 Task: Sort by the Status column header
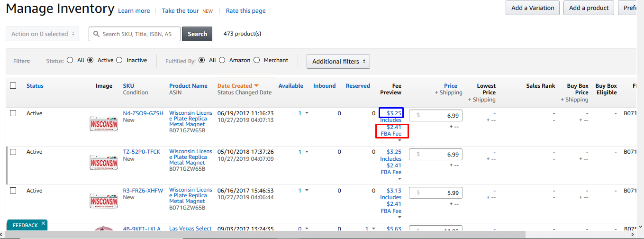[35, 86]
